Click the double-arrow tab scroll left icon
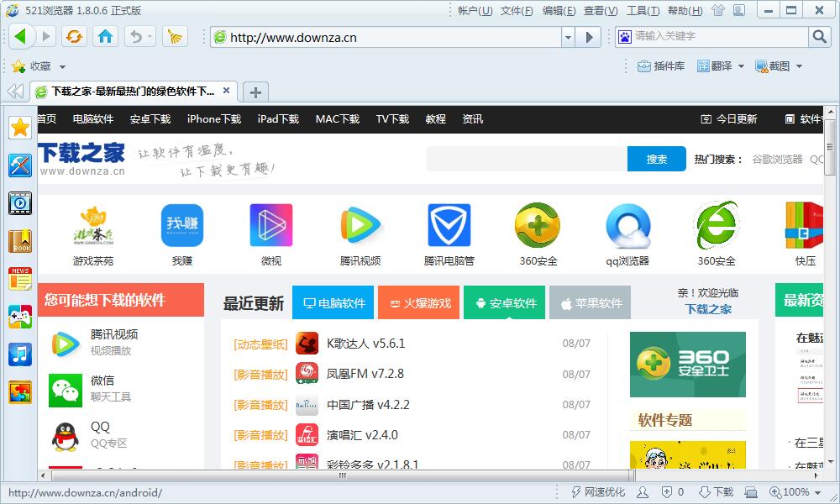Image resolution: width=840 pixels, height=504 pixels. click(x=15, y=92)
